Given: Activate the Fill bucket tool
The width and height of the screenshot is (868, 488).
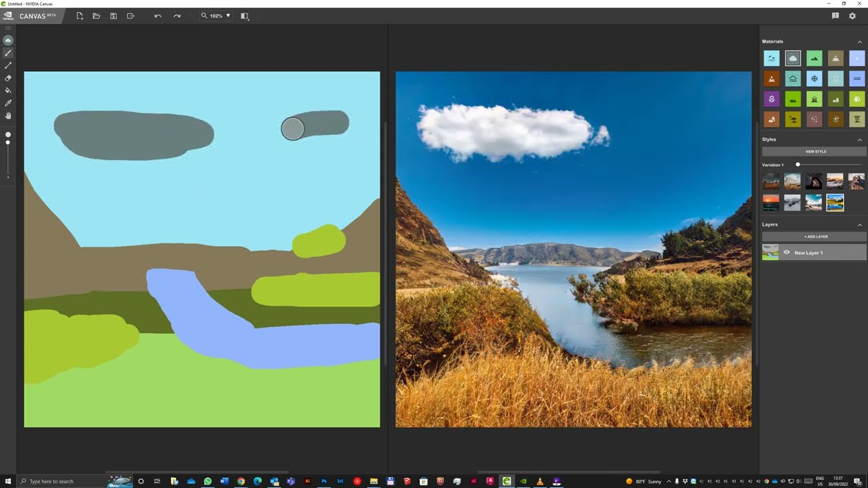Looking at the screenshot, I should (8, 90).
